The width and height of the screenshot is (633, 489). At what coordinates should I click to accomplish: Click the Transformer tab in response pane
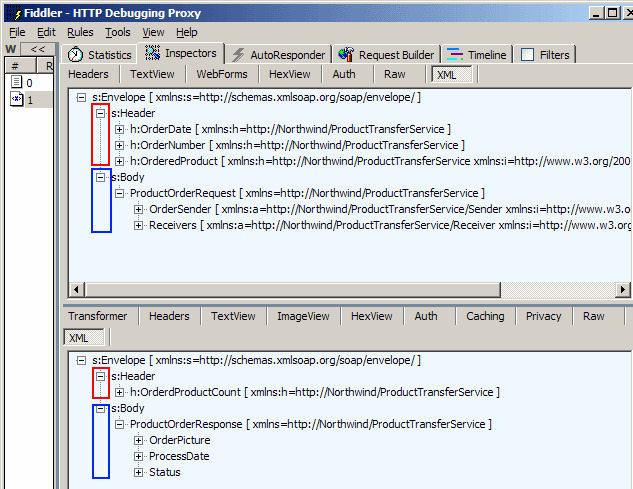click(x=97, y=316)
